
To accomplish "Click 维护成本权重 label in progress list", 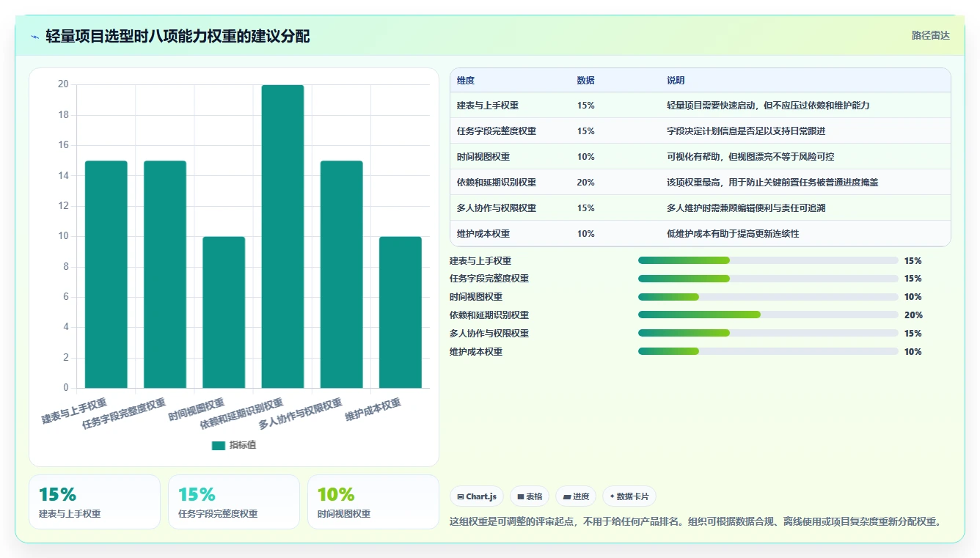I will (476, 352).
